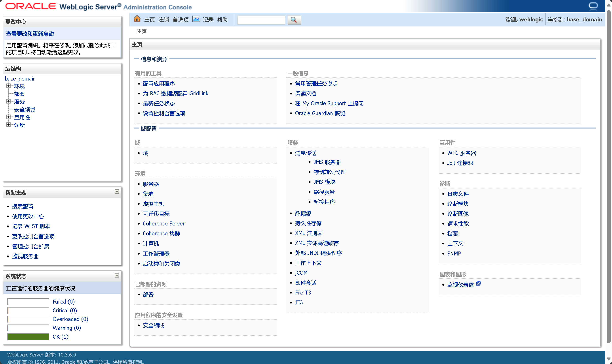
Task: Expand the 环境 tree node
Action: click(x=8, y=86)
